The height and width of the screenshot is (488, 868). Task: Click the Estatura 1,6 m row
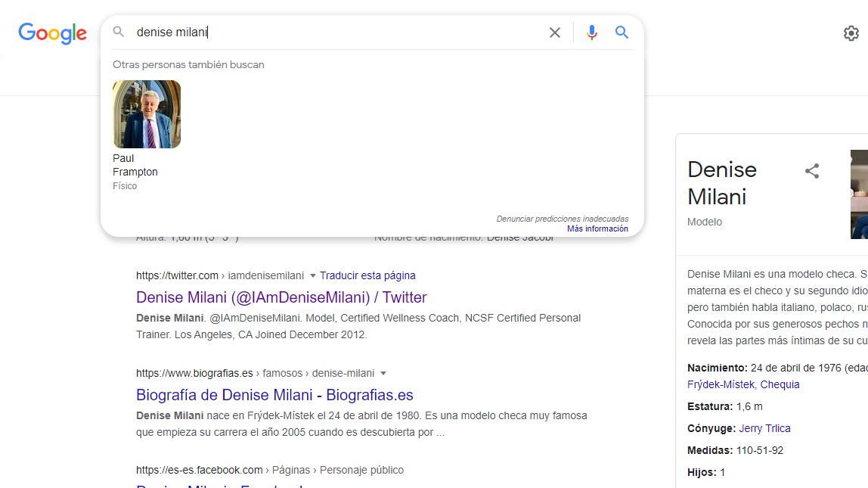coord(725,406)
